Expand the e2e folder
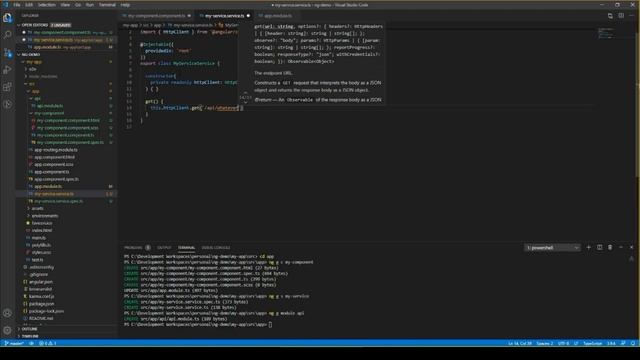The height and width of the screenshot is (360, 640). pyautogui.click(x=33, y=69)
